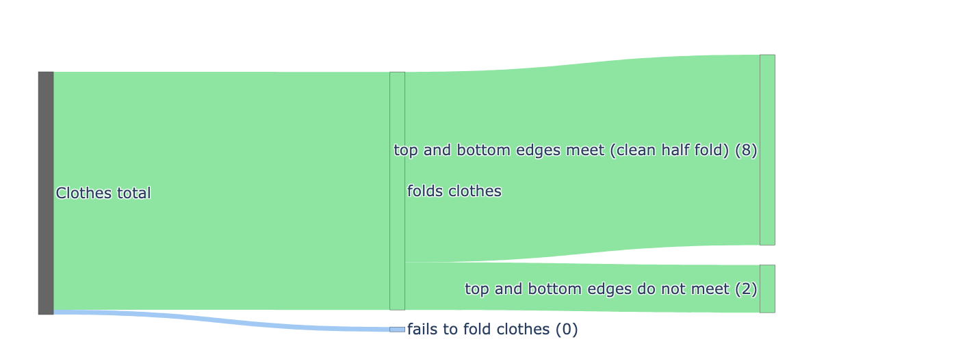Select the thin blue flow to fails to fold
The height and width of the screenshot is (359, 980).
[x=226, y=321]
